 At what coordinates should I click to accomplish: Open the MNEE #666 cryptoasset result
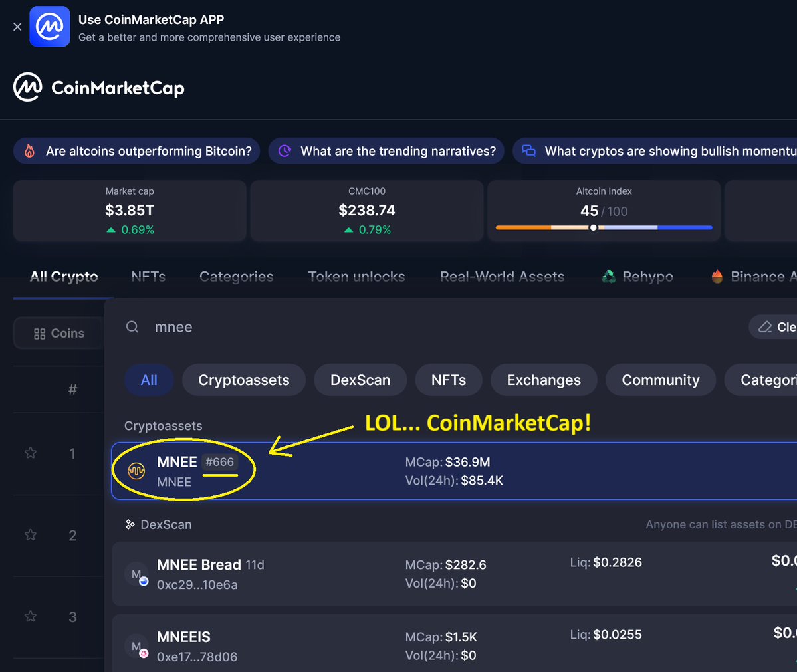click(x=454, y=471)
